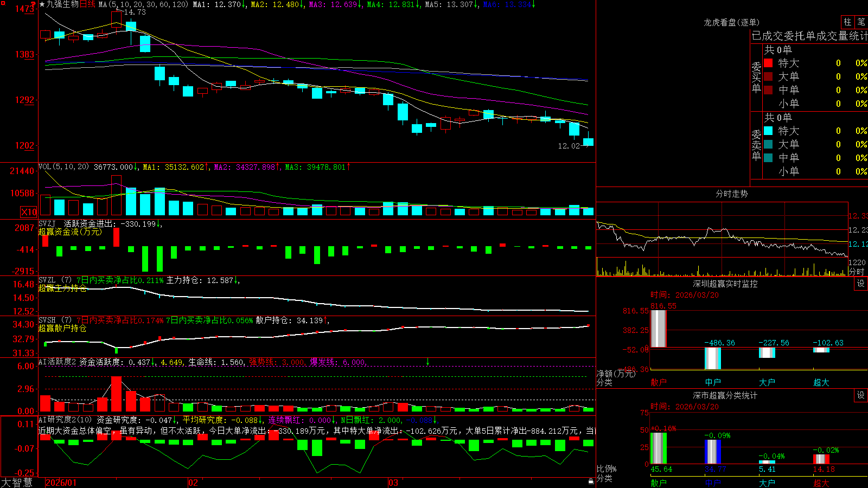The image size is (868, 488).
Task: Click the 大智慧 logo at bottom left
Action: click(17, 483)
